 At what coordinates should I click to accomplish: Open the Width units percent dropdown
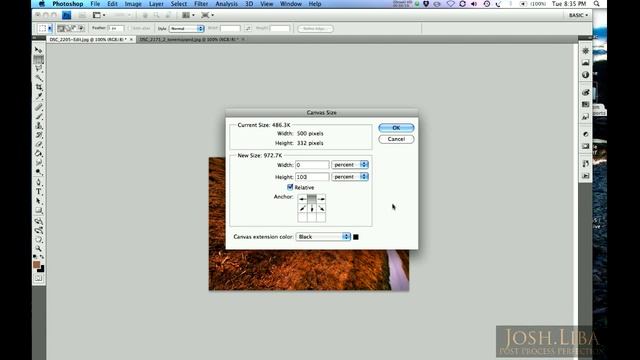[350, 164]
